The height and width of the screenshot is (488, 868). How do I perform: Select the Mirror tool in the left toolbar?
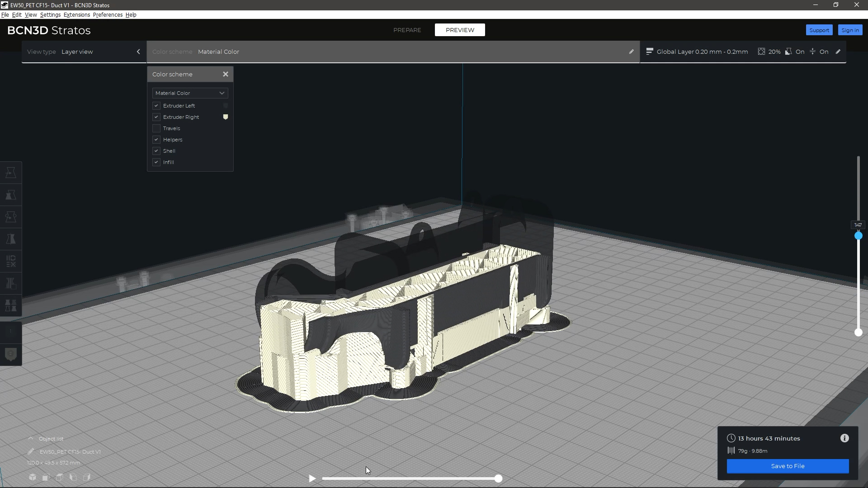(11, 239)
